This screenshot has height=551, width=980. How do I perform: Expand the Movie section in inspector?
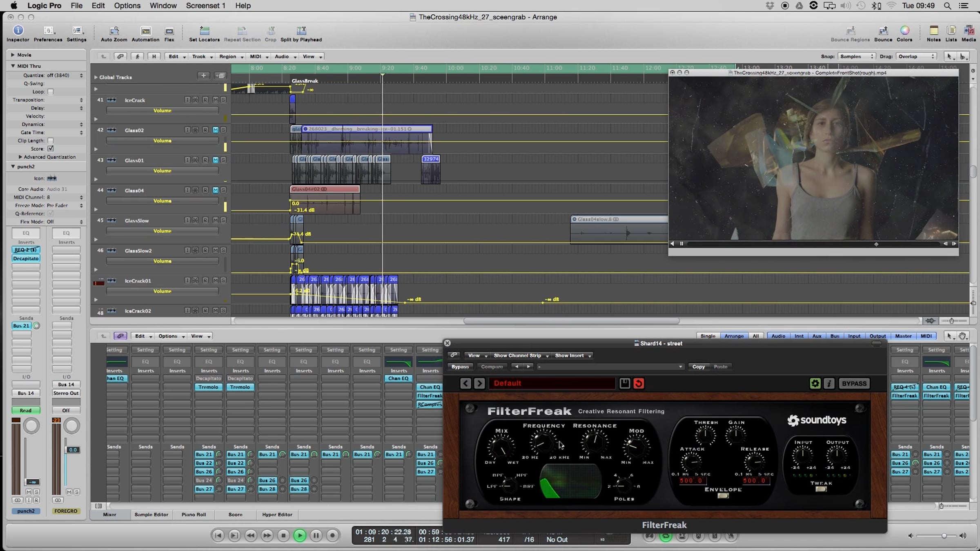(13, 55)
